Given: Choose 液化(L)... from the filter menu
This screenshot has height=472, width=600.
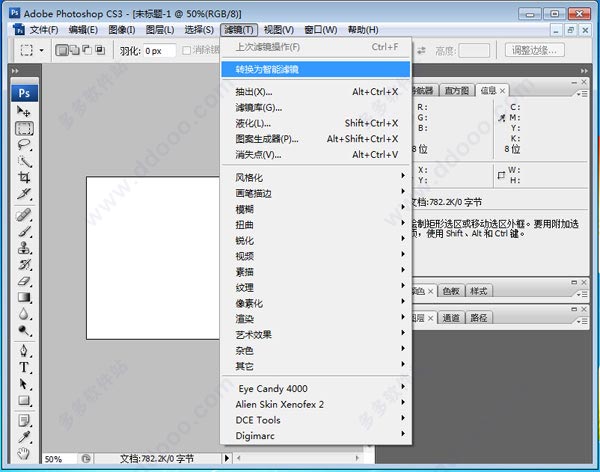Looking at the screenshot, I should click(316, 123).
